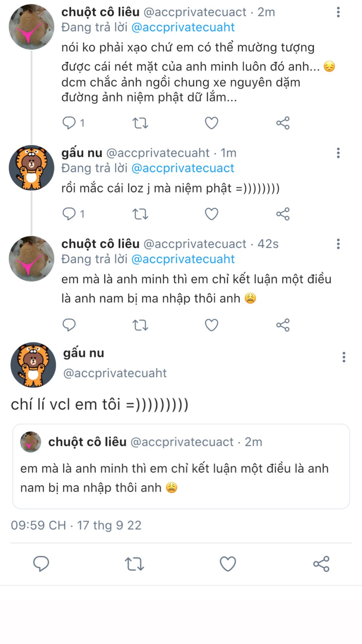The height and width of the screenshot is (644, 362).
Task: Open more options on first 2m tweet
Action: click(338, 12)
